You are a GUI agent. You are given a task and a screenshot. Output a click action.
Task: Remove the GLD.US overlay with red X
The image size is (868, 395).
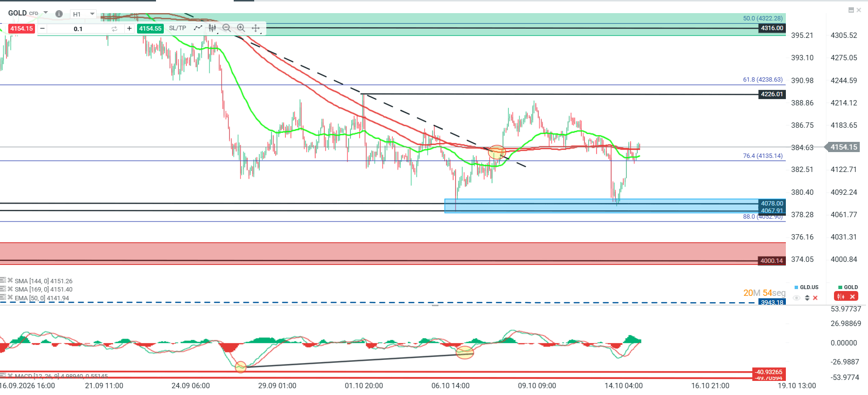[816, 298]
